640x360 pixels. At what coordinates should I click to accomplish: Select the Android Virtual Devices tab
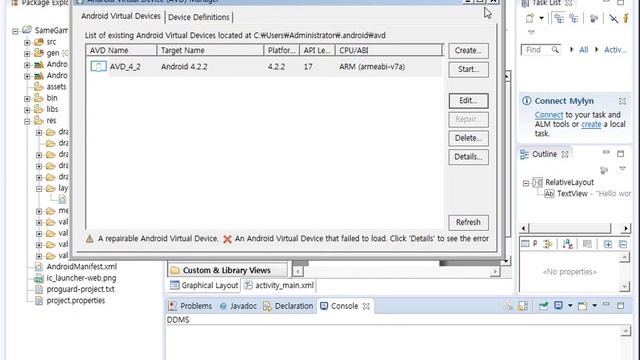(x=121, y=16)
